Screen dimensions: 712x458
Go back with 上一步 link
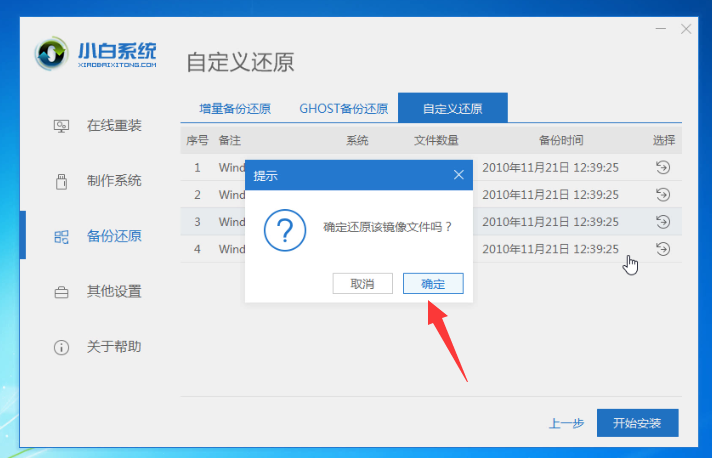coord(566,424)
